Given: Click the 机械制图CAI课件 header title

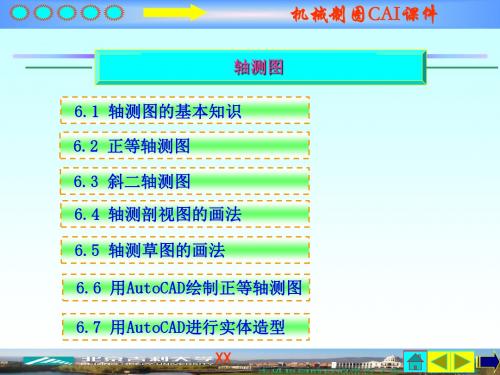Looking at the screenshot, I should click(x=363, y=14).
